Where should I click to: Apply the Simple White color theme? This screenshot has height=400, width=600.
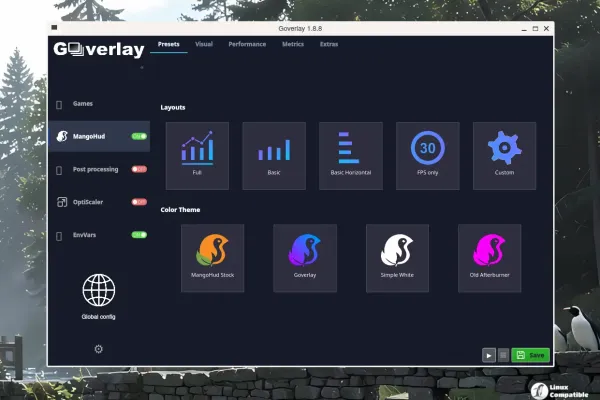tap(397, 258)
